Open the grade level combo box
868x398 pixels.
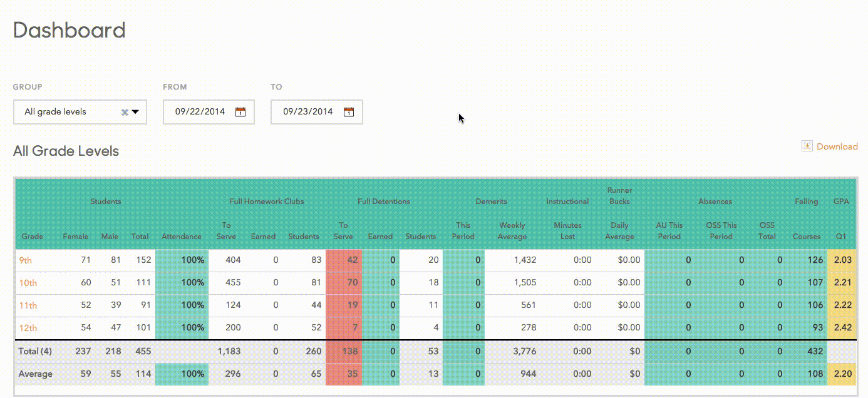80,111
